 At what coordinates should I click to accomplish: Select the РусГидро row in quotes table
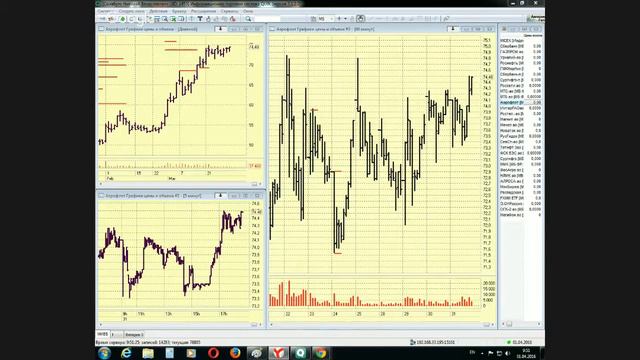pyautogui.click(x=520, y=136)
